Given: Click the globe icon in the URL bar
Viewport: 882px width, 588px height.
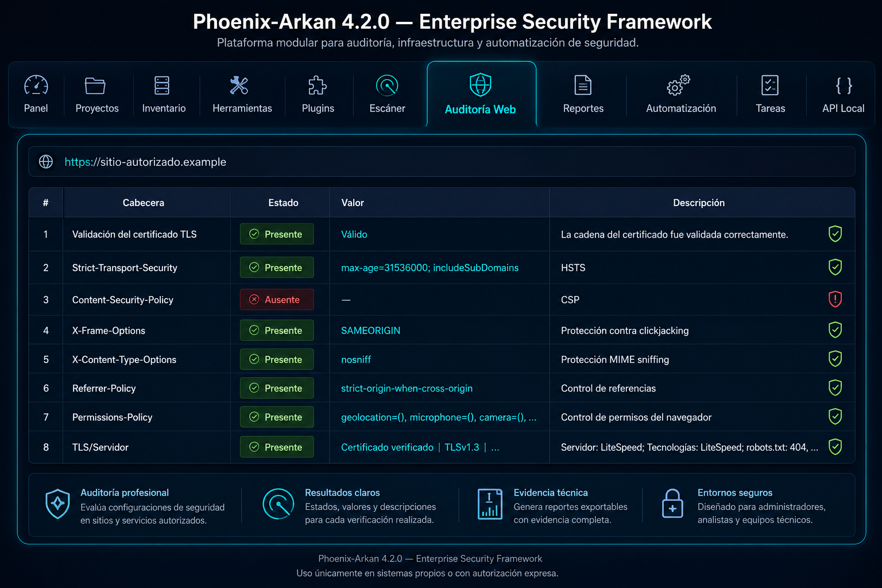Looking at the screenshot, I should pos(46,162).
